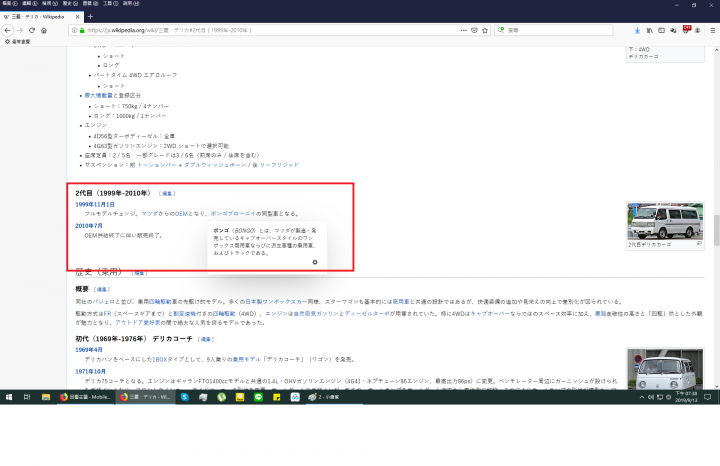The width and height of the screenshot is (720, 466).
Task: Edit the 2代目(1999年-2010年) section via 編集
Action: (167, 194)
